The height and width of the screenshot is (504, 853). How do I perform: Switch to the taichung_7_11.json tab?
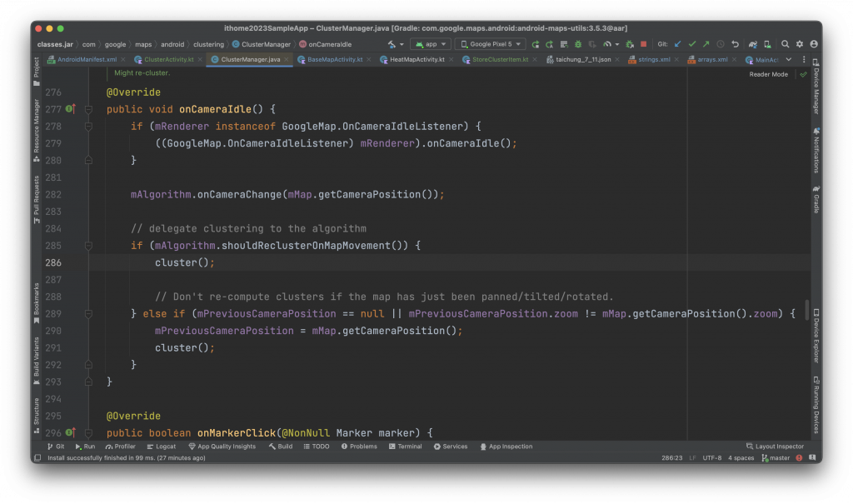click(x=582, y=59)
